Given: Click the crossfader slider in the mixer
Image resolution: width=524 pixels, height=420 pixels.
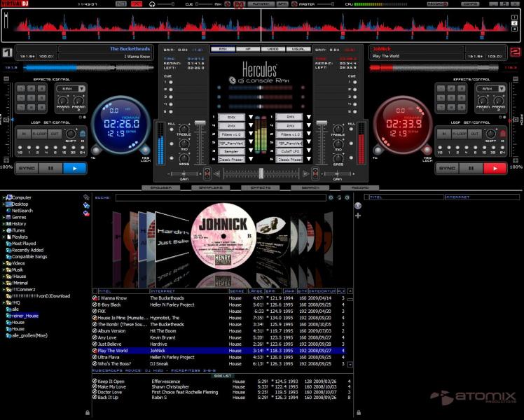Looking at the screenshot, I should click(261, 173).
